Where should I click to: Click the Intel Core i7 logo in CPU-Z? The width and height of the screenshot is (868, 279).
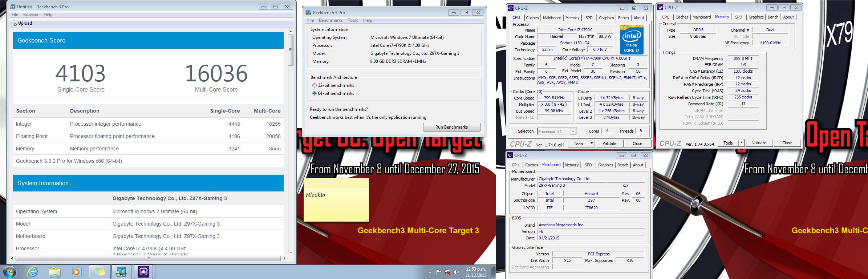(632, 40)
